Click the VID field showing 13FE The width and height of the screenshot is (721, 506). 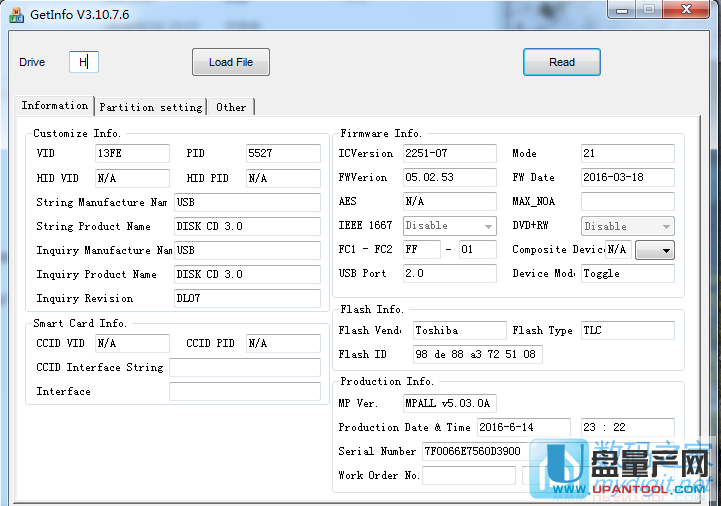(132, 154)
